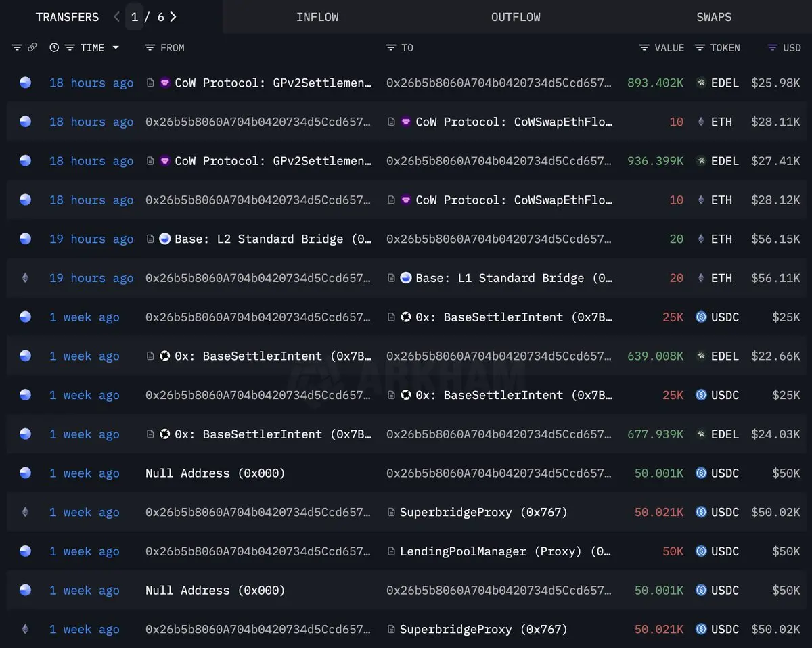Click the page number 1 field

pos(134,17)
